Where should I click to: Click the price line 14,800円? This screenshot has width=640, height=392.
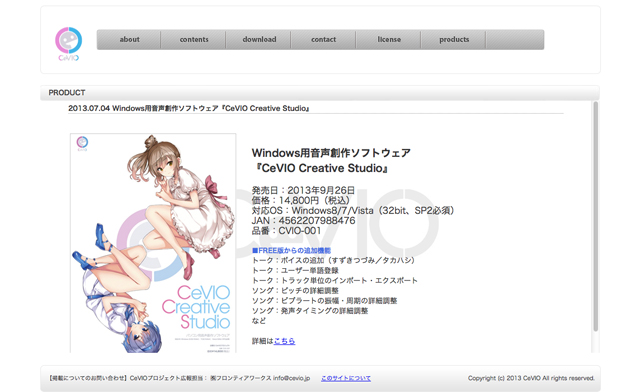pyautogui.click(x=301, y=200)
